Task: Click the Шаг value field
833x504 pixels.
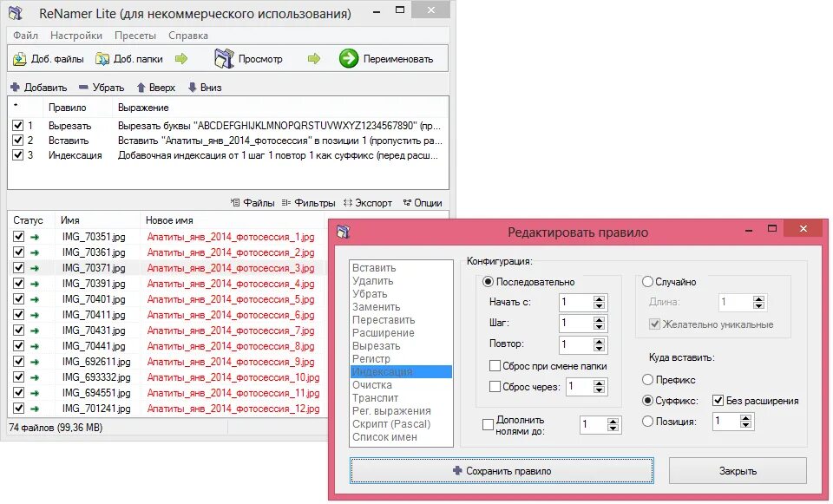Action: pyautogui.click(x=576, y=323)
